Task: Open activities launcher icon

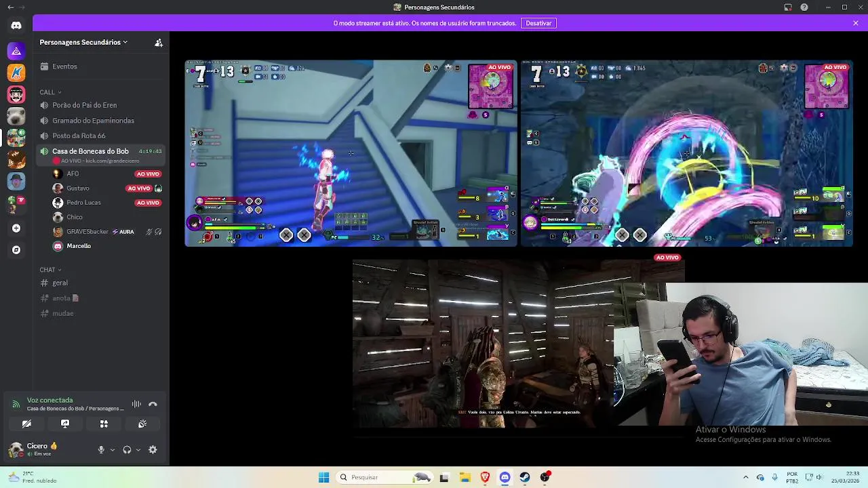Action: click(x=104, y=424)
